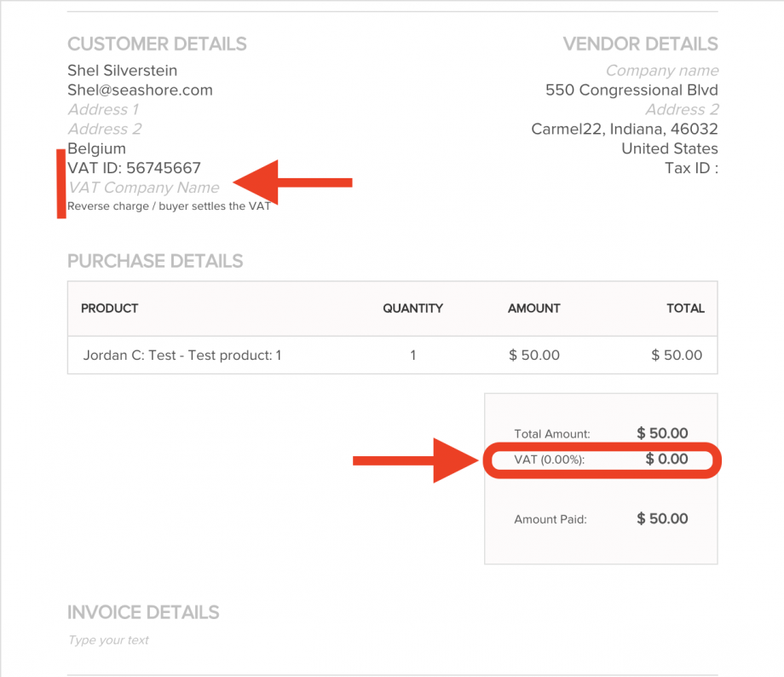Image resolution: width=784 pixels, height=677 pixels.
Task: Select the vendor country United States
Action: pyautogui.click(x=669, y=149)
